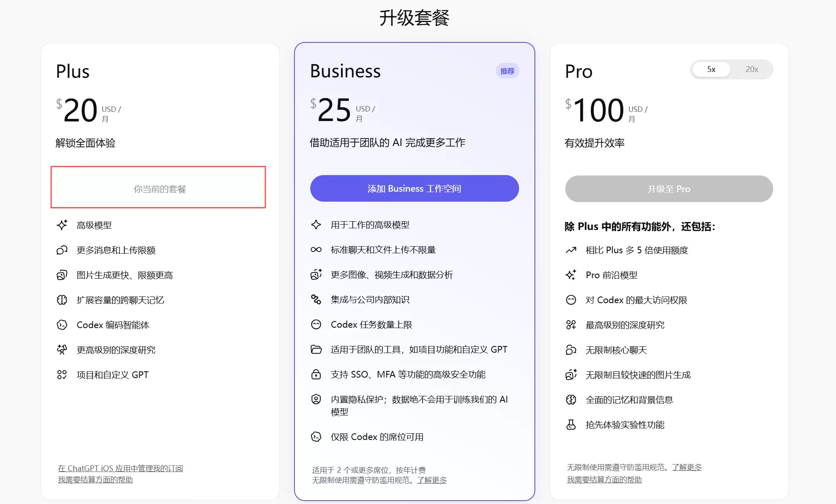Open 了解更多 link in Business card

tap(432, 480)
